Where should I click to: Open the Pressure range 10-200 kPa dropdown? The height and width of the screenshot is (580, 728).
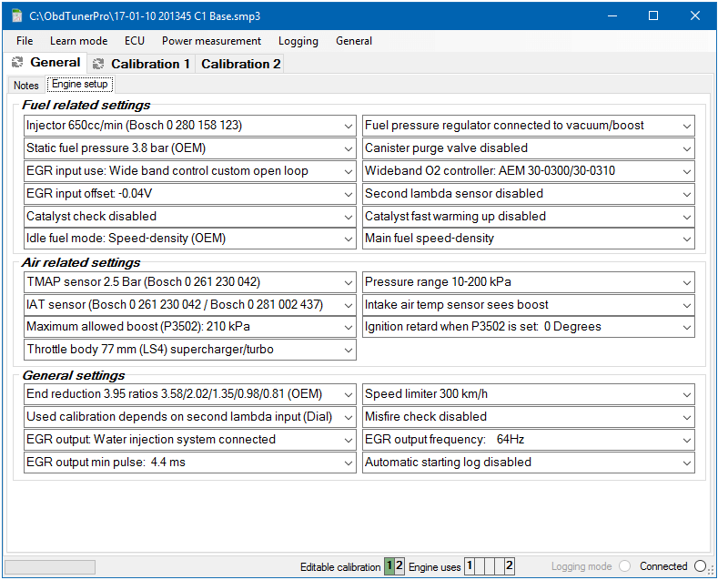529,282
